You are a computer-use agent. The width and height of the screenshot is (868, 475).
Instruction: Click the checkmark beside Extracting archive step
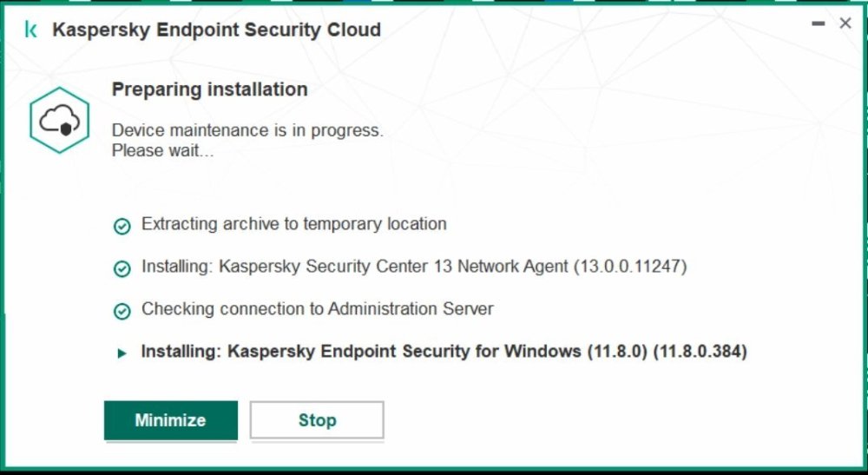(x=122, y=226)
